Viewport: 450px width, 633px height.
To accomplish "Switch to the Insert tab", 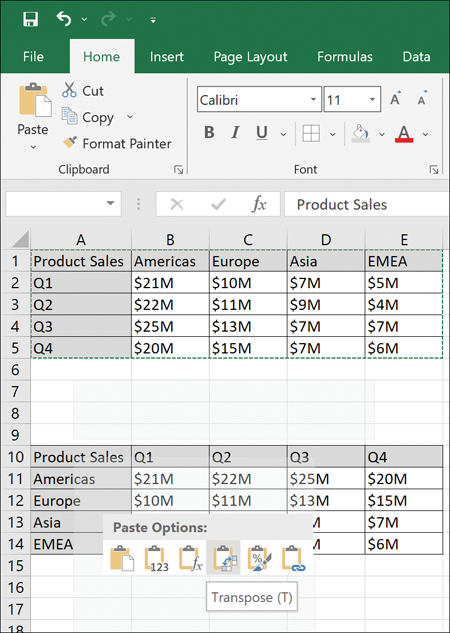I will (166, 57).
